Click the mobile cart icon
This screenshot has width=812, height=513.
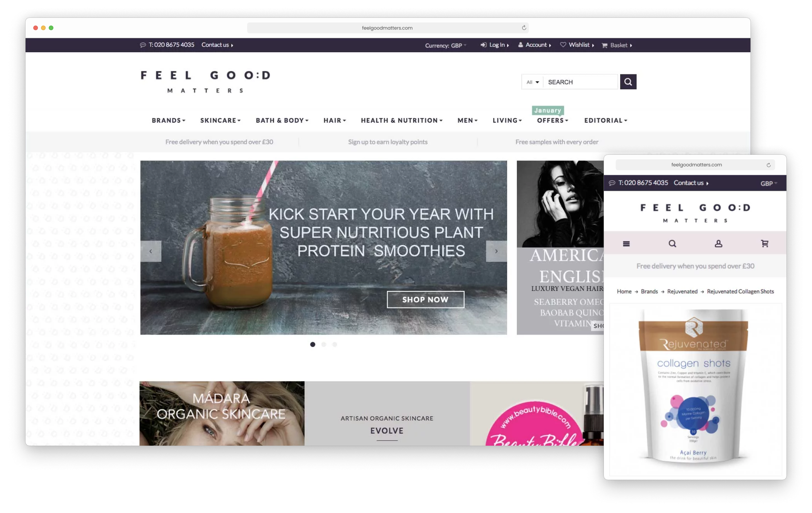pos(764,243)
